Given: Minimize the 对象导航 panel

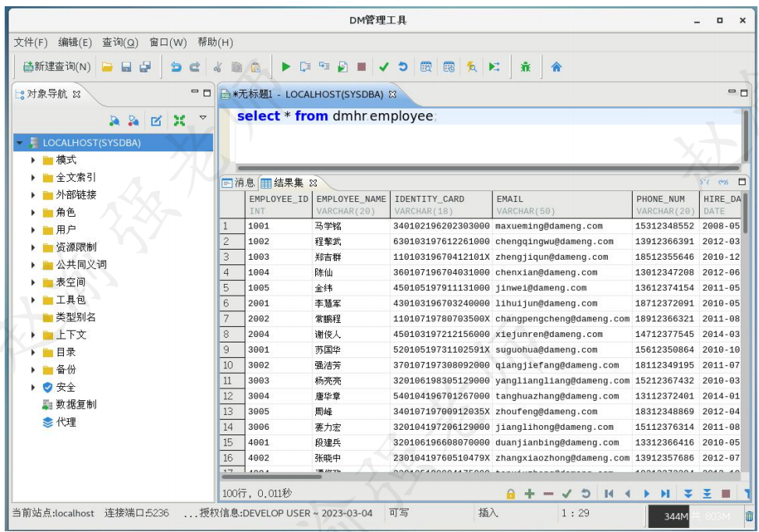Looking at the screenshot, I should (194, 91).
